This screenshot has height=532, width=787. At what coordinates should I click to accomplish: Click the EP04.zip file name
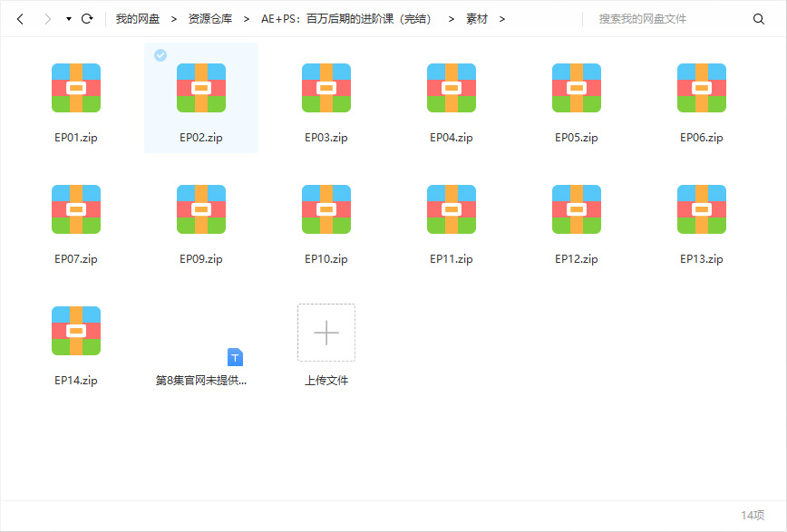coord(452,138)
